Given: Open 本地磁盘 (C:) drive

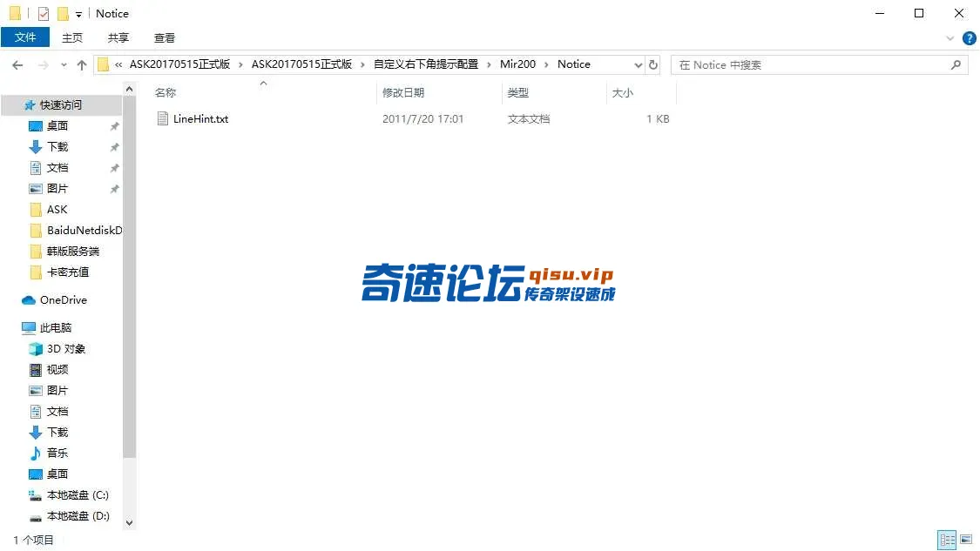Looking at the screenshot, I should (78, 495).
